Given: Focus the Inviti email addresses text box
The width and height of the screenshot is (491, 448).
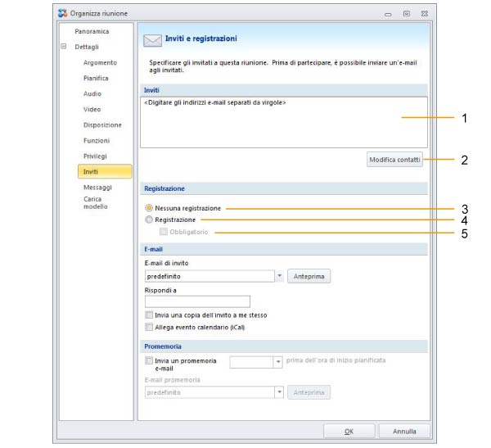Looking at the screenshot, I should 284,122.
